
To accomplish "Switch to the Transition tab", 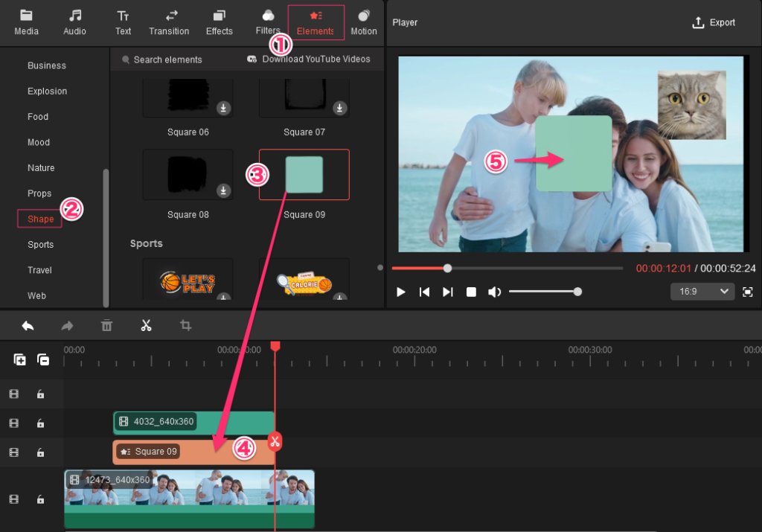I will (169, 22).
